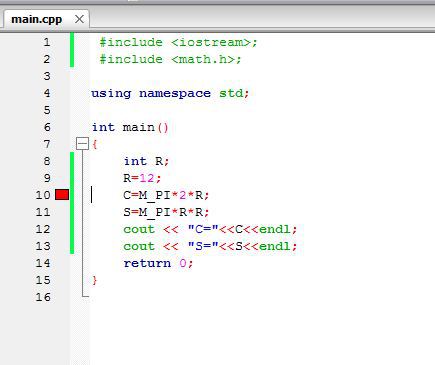Click on the "int main()" declaration
Viewport: 435px width, 365px height.
point(130,127)
